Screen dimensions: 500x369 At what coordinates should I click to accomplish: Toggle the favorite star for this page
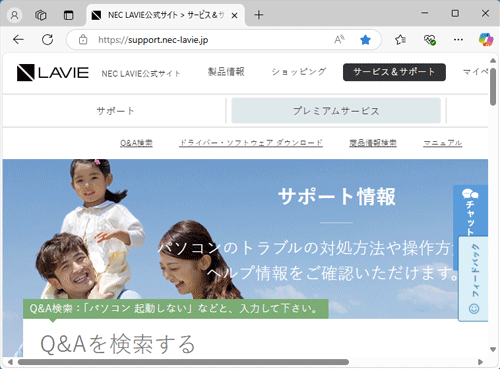(365, 40)
